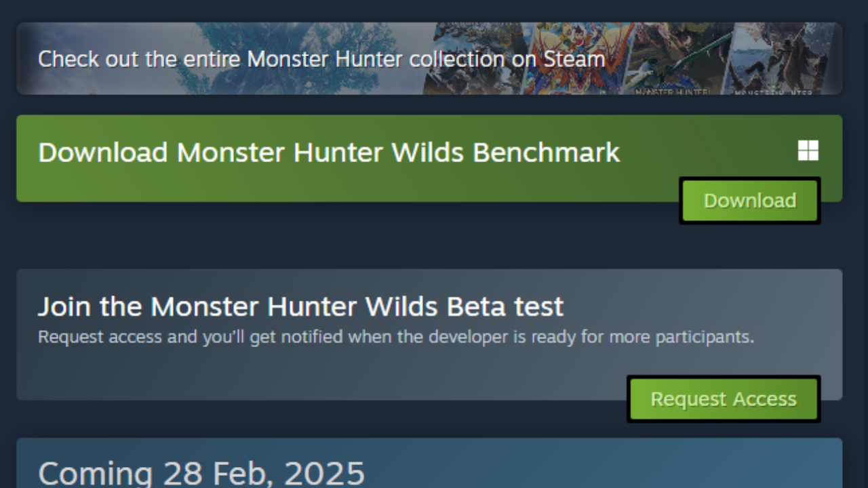Download the Monster Hunter Wilds Benchmark

click(749, 200)
